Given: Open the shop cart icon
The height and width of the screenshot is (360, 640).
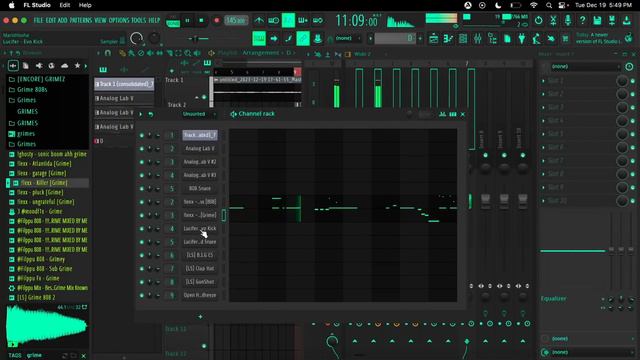Looking at the screenshot, I should (565, 39).
